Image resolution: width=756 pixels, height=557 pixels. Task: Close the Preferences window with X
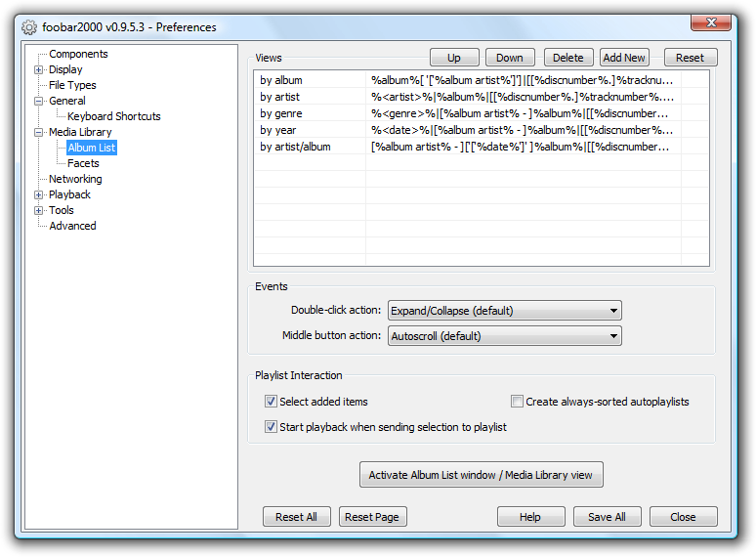pos(712,21)
